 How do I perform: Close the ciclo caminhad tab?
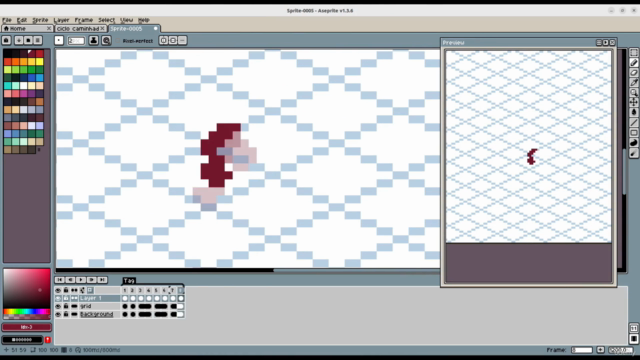pyautogui.click(x=103, y=29)
